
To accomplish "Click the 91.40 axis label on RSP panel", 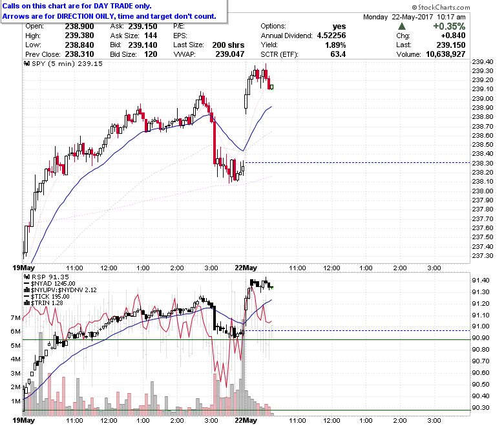I will pyautogui.click(x=481, y=281).
